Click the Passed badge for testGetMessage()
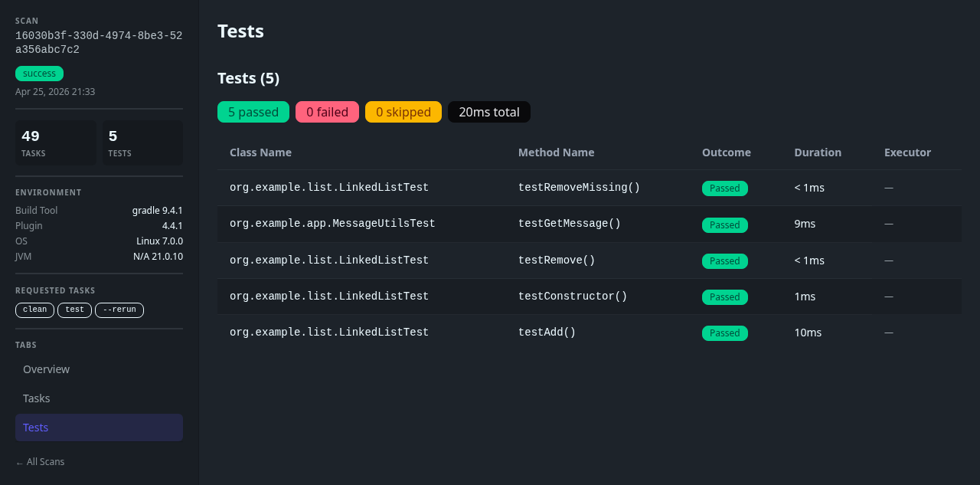The height and width of the screenshot is (485, 980). [724, 224]
